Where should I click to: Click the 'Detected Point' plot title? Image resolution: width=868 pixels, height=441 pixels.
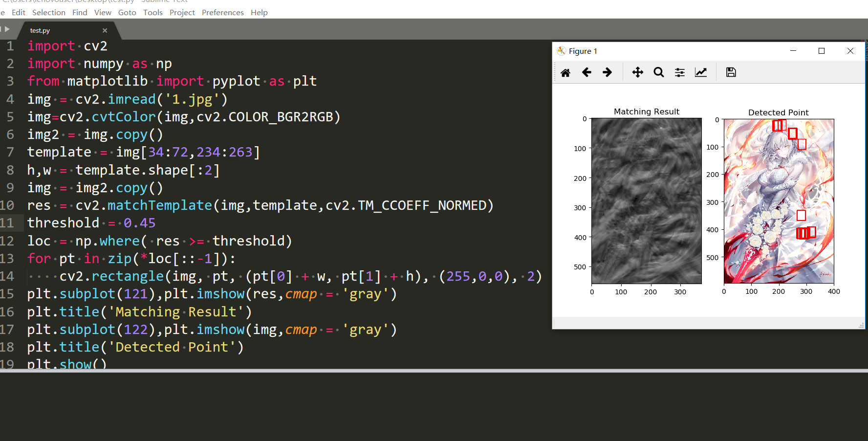tap(779, 112)
